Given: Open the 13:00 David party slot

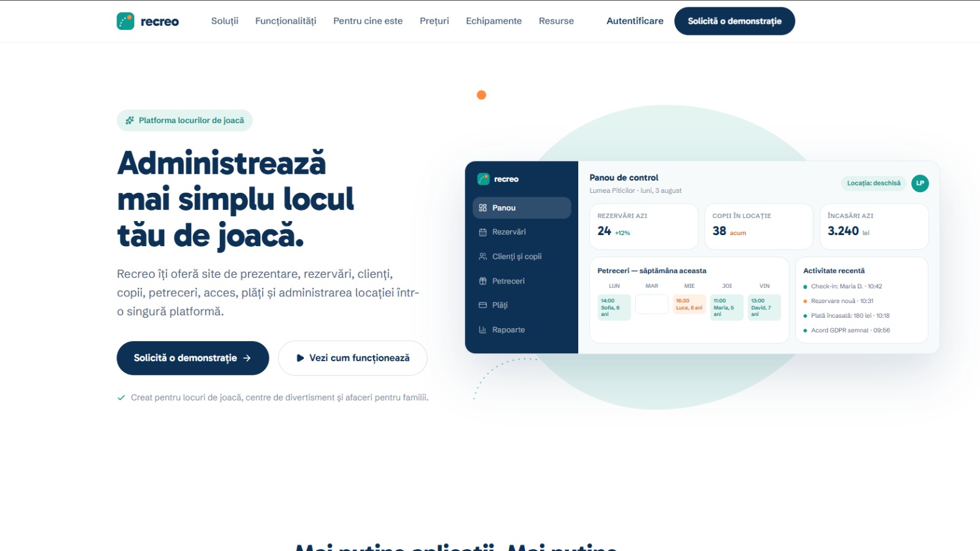Looking at the screenshot, I should [x=764, y=307].
